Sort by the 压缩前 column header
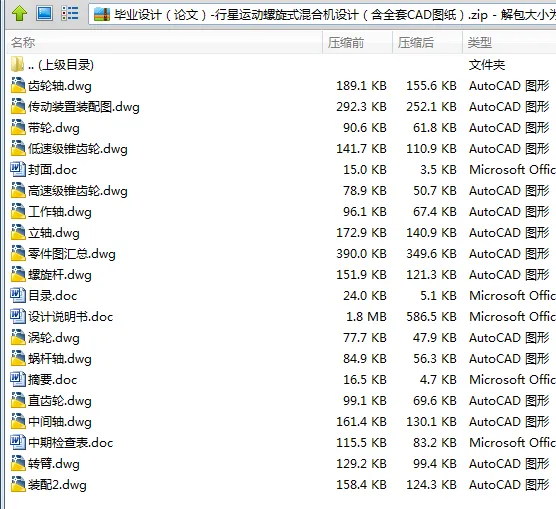This screenshot has width=556, height=509. coord(357,43)
